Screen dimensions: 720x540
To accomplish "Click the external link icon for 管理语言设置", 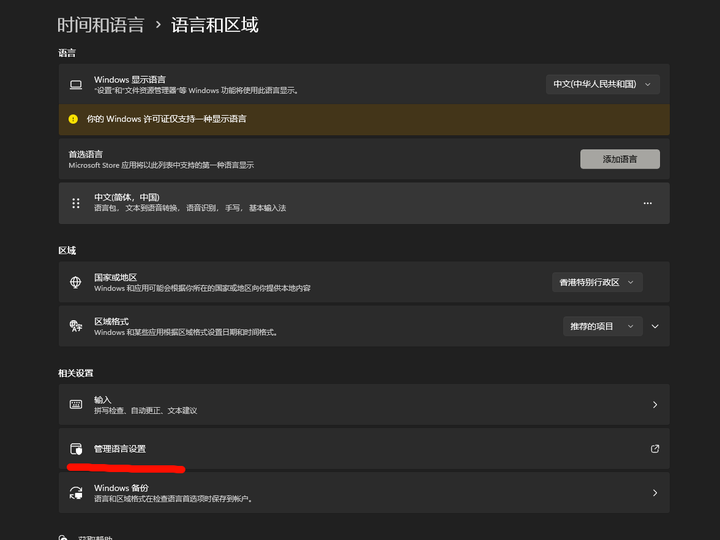I will point(655,449).
